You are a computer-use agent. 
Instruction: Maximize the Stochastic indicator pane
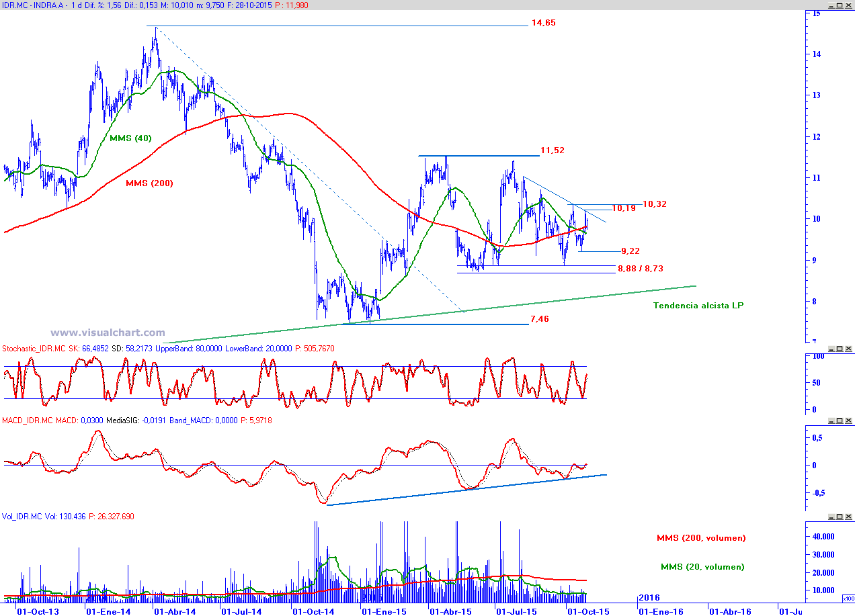coord(840,349)
